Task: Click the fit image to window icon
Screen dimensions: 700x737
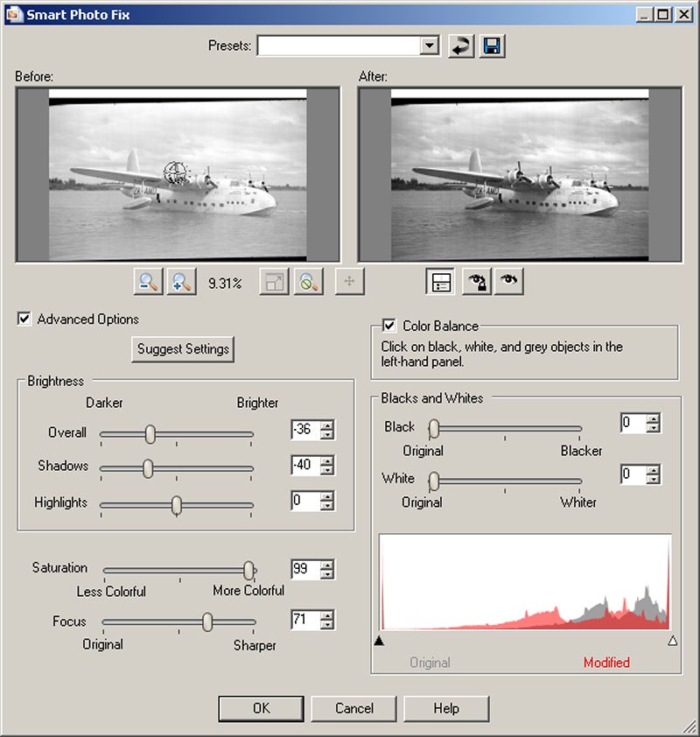Action: tap(275, 282)
